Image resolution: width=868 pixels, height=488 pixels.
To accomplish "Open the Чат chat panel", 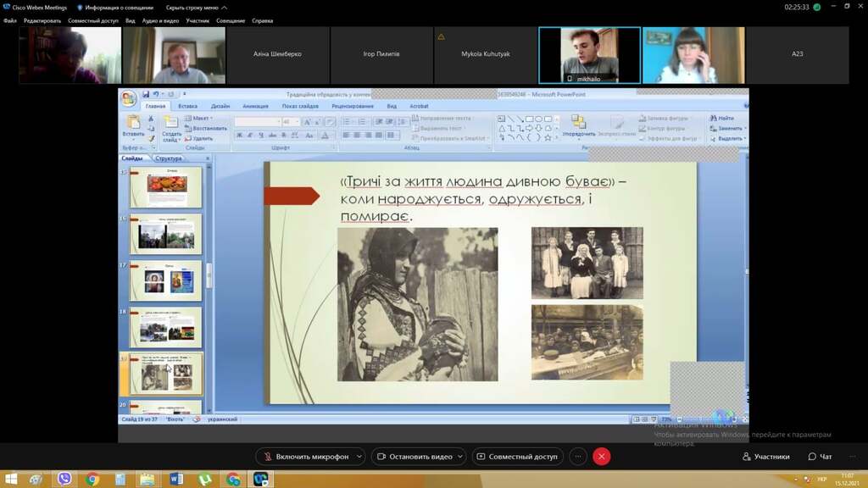I will pyautogui.click(x=820, y=457).
